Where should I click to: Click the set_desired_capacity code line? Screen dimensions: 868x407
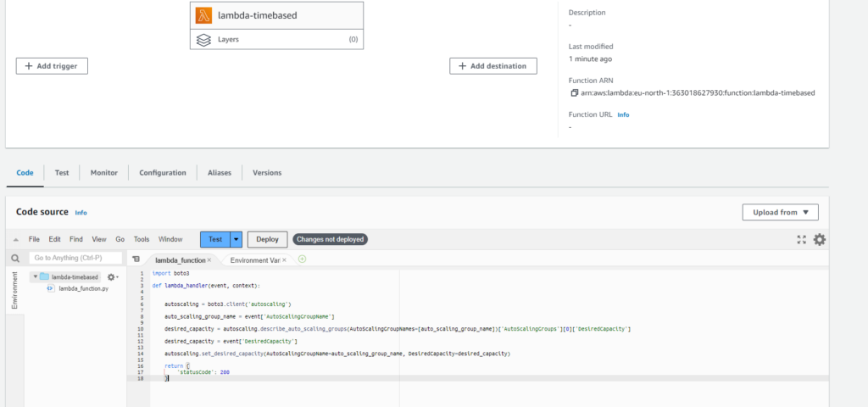click(337, 354)
